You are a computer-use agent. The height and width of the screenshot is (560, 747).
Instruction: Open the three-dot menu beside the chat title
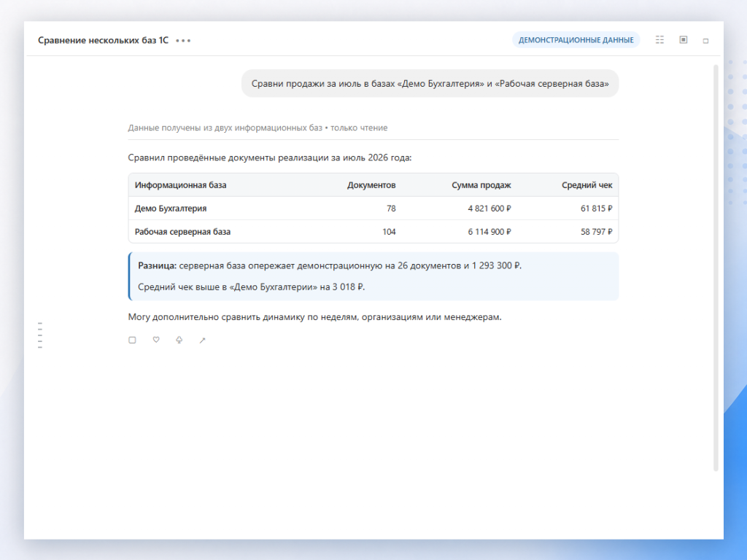click(x=183, y=41)
